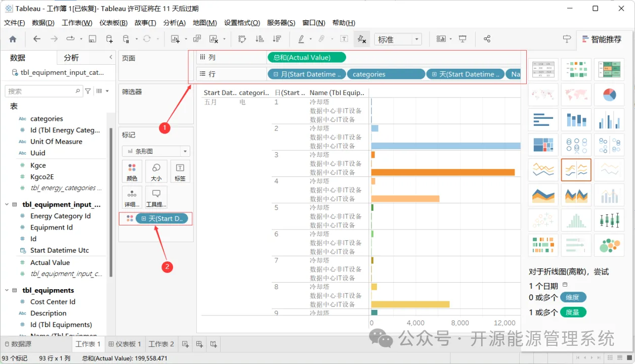This screenshot has height=364, width=635.
Task: Click the undo back arrow in toolbar
Action: (x=37, y=39)
